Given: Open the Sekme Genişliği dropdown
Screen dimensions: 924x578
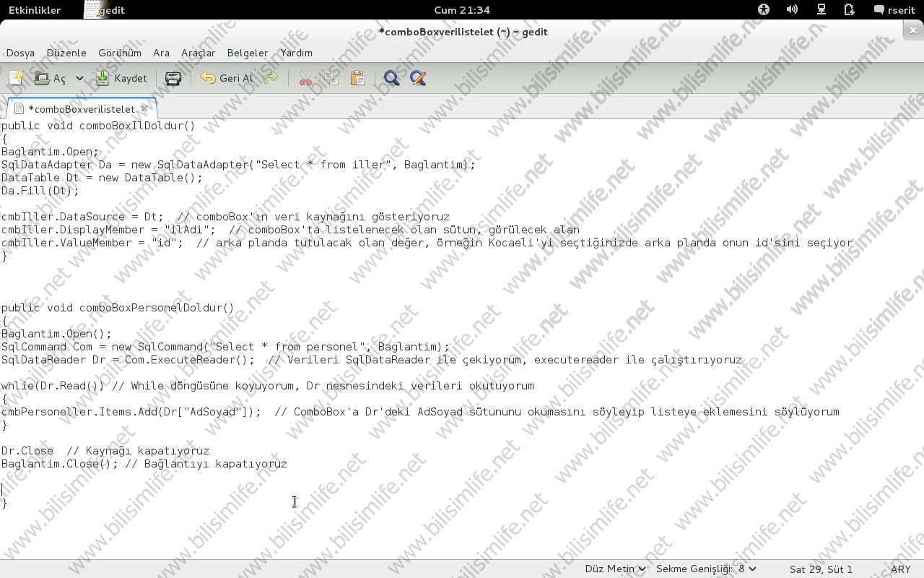Looking at the screenshot, I should pos(706,569).
